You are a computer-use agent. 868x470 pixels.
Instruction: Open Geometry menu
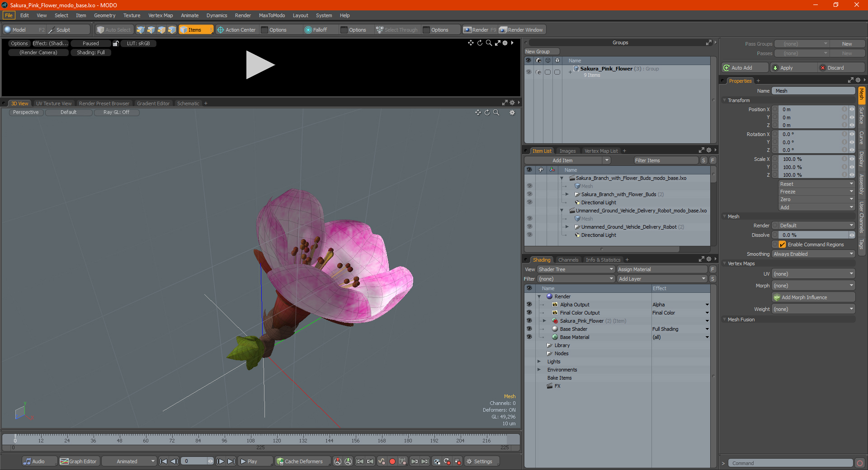[x=104, y=15]
